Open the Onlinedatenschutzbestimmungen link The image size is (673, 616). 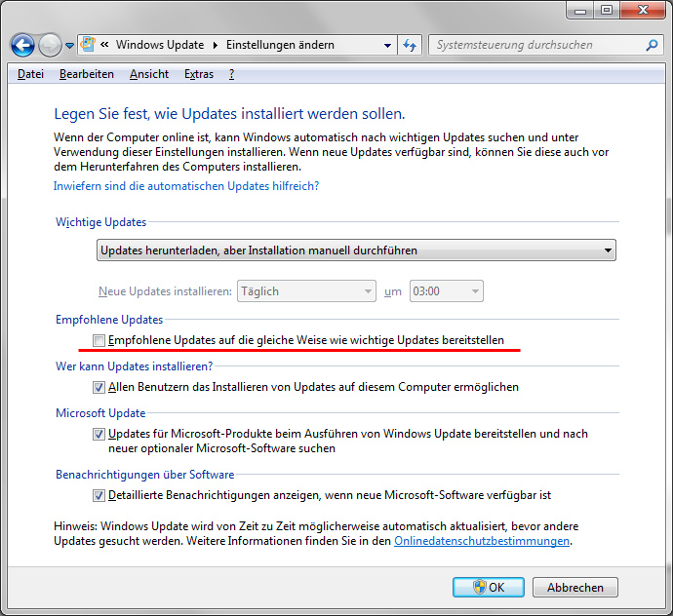click(482, 541)
